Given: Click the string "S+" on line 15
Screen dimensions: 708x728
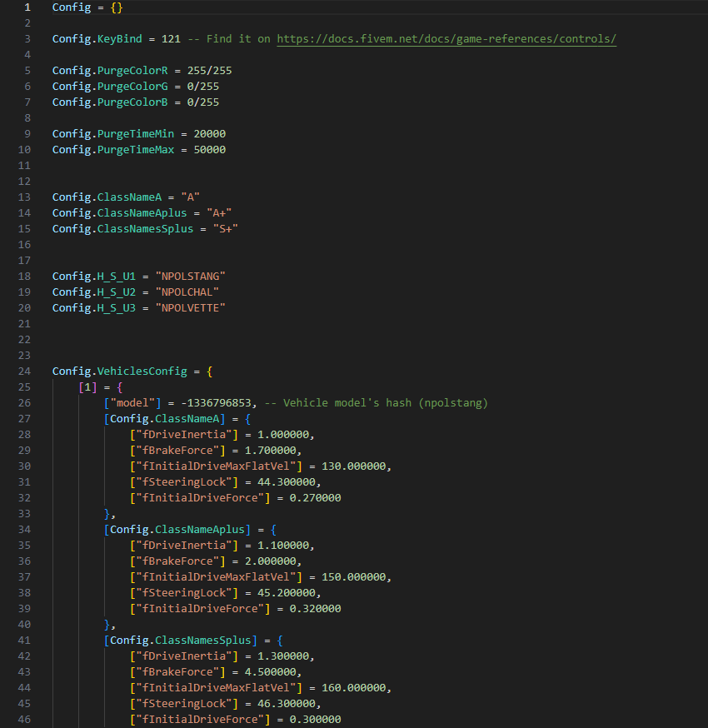Looking at the screenshot, I should [226, 229].
